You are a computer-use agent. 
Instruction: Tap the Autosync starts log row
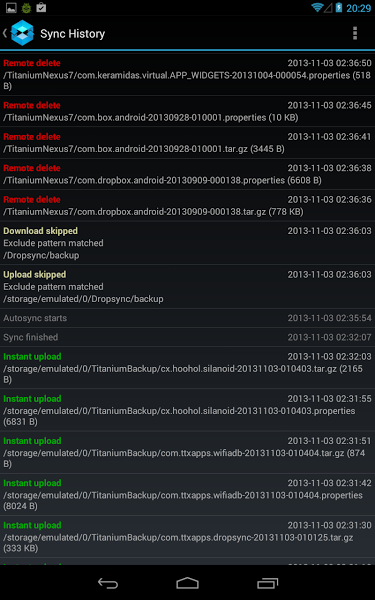pos(188,318)
